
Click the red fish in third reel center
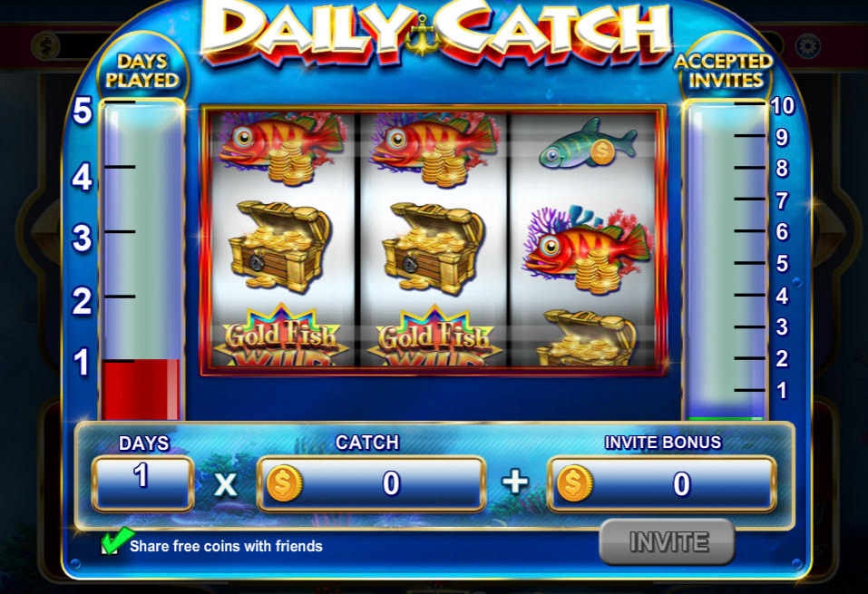pyautogui.click(x=588, y=250)
